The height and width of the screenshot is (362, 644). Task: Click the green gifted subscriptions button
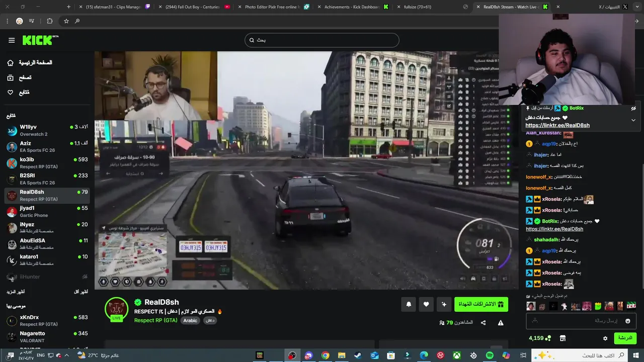[x=481, y=304]
